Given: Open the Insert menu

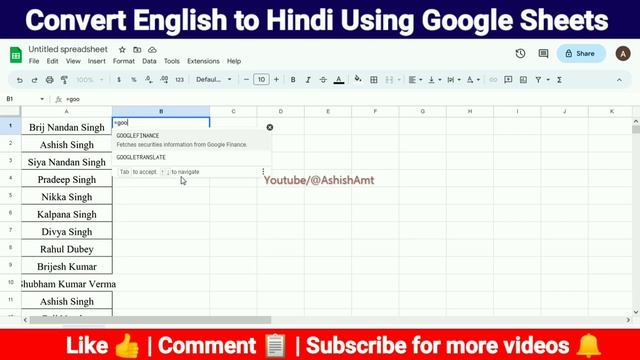Looking at the screenshot, I should (96, 61).
